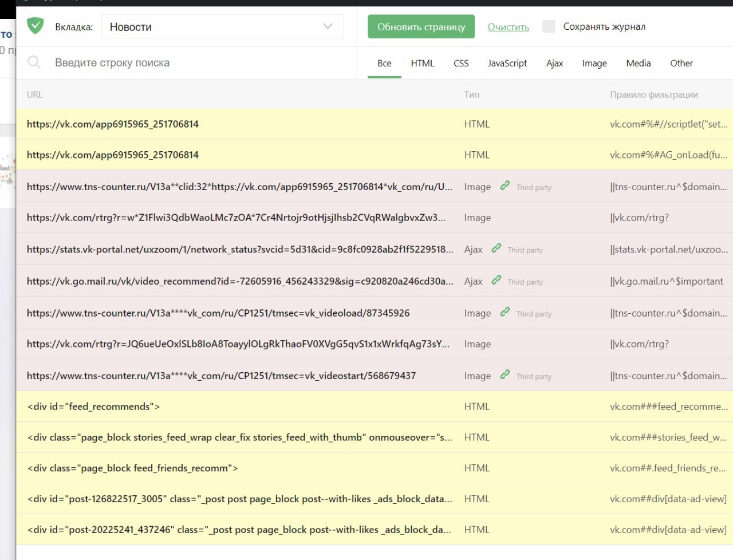Click the vk.com##.feed_friends_re... rule cell
The height and width of the screenshot is (560, 733).
(x=668, y=468)
